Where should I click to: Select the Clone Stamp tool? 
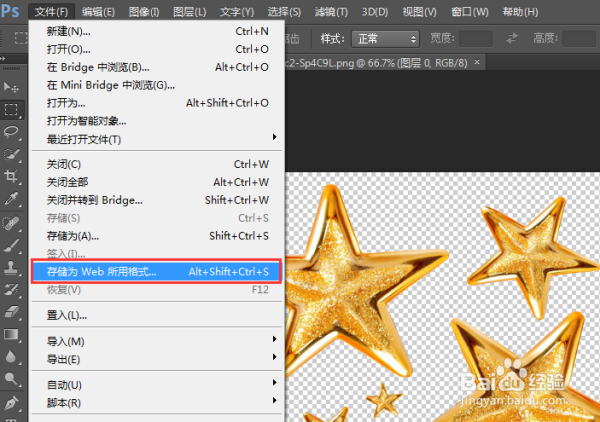click(11, 267)
